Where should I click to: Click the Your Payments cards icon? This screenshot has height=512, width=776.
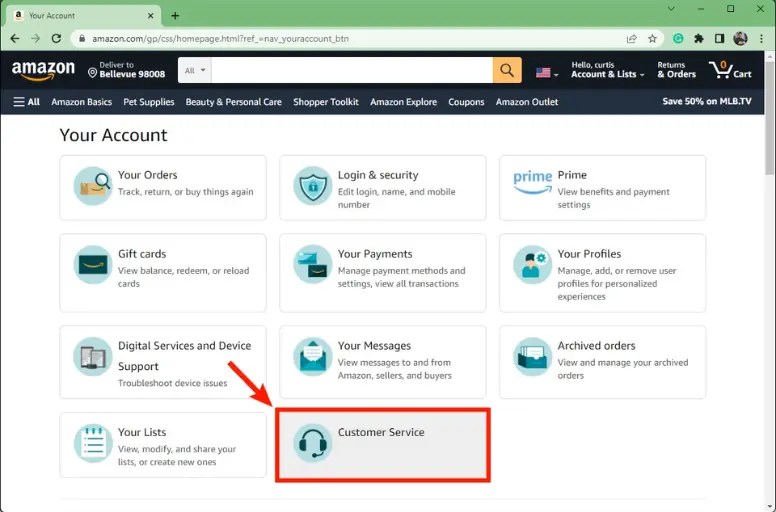312,265
